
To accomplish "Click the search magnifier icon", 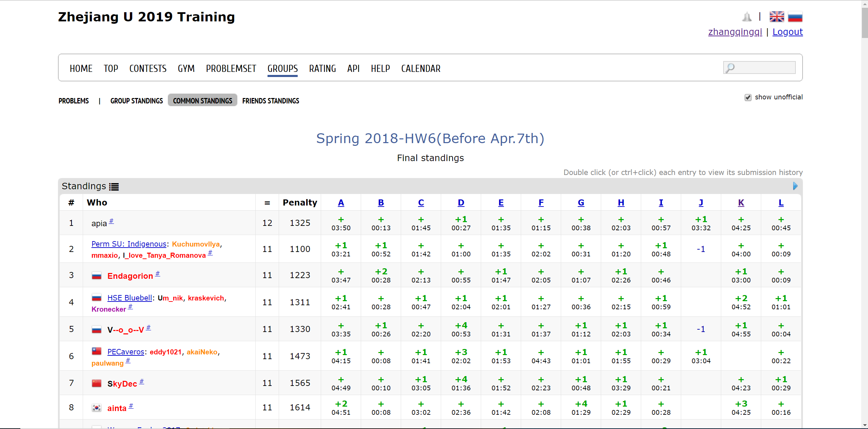I will (730, 68).
